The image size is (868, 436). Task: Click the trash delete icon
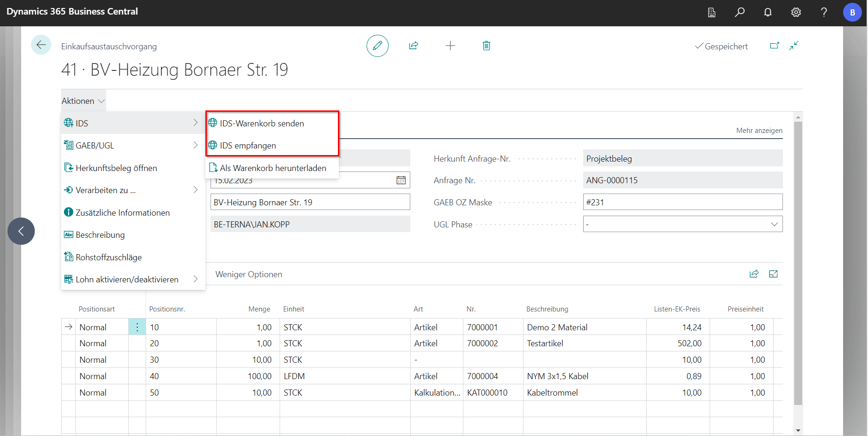pos(486,46)
